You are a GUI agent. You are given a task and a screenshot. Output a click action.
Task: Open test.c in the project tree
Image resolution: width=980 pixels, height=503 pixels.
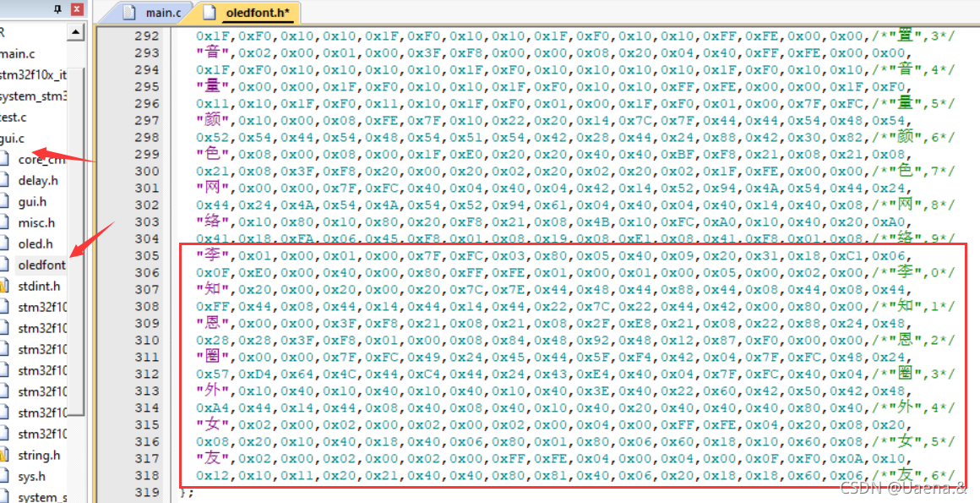[14, 117]
